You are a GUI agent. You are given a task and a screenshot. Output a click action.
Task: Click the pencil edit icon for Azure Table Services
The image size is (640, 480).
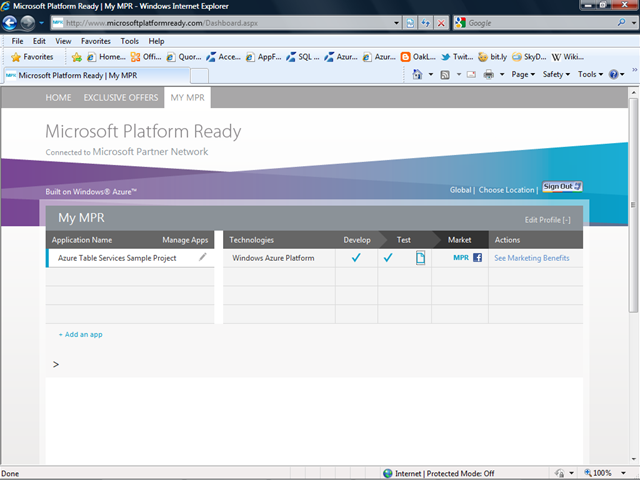203,258
